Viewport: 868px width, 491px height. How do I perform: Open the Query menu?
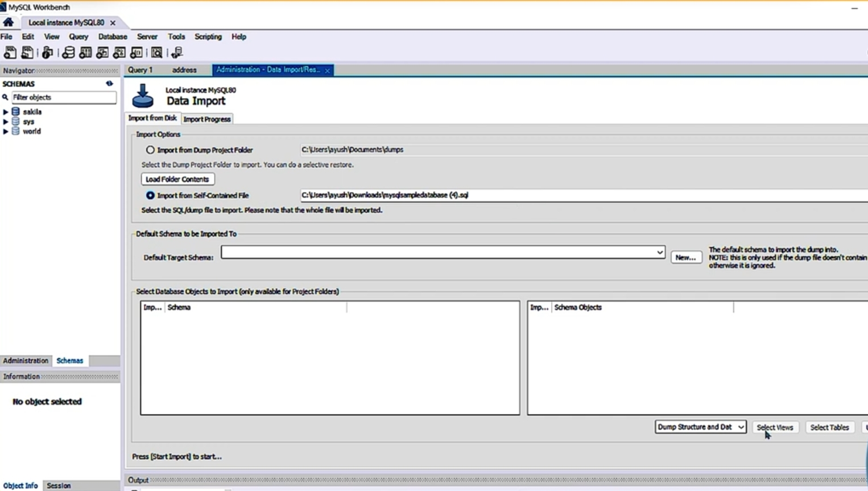click(x=78, y=36)
